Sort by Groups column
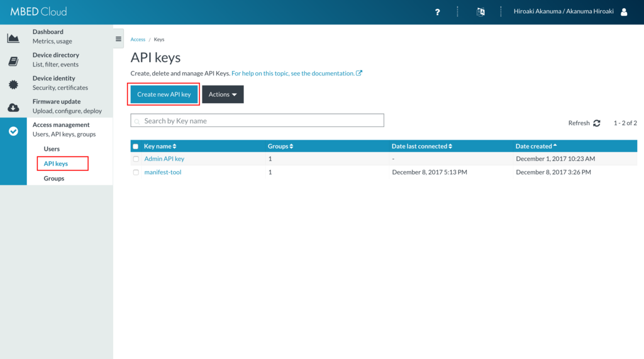644x359 pixels. (x=280, y=146)
